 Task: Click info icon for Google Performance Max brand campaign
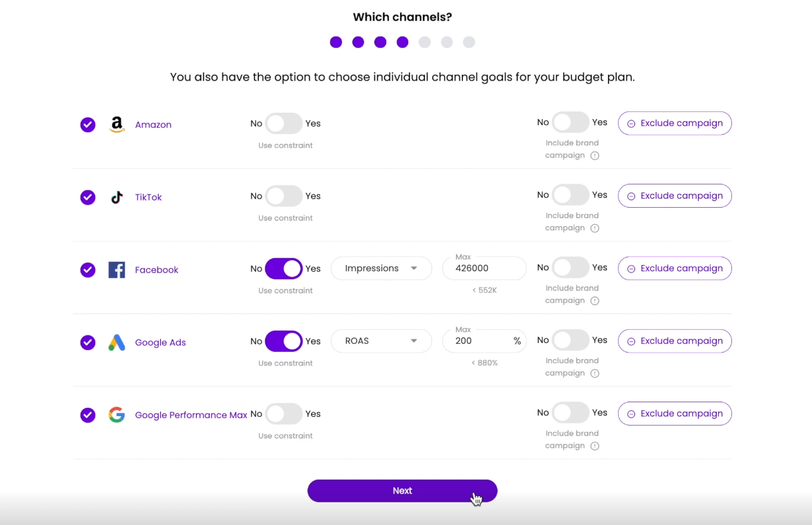tap(595, 446)
